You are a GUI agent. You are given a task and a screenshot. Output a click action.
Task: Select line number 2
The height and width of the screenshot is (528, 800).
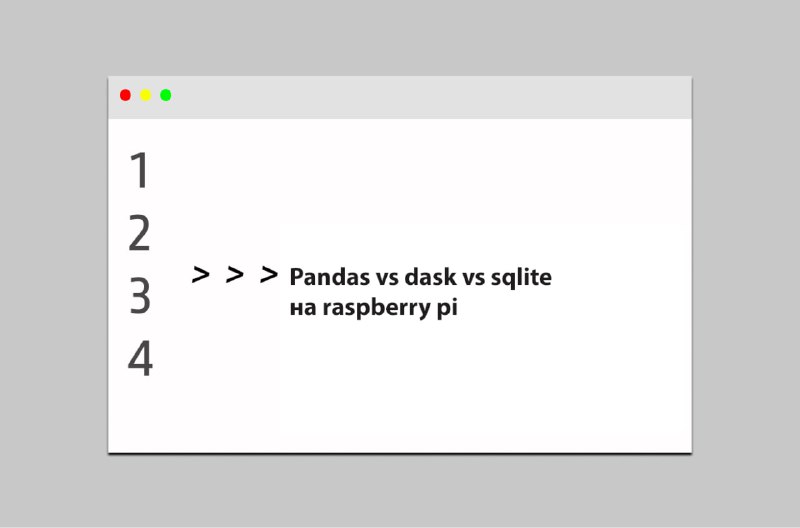point(139,233)
